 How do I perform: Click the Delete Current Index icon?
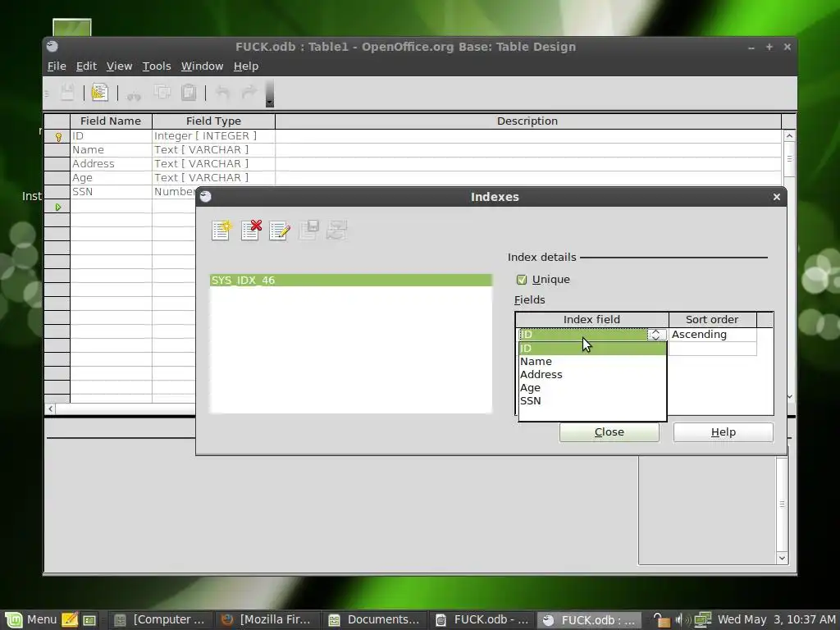251,231
